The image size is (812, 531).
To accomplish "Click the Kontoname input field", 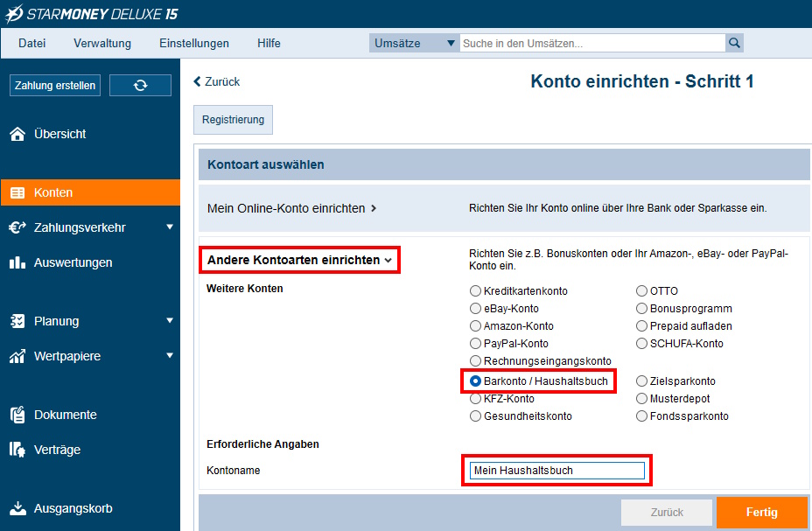I will pos(556,471).
